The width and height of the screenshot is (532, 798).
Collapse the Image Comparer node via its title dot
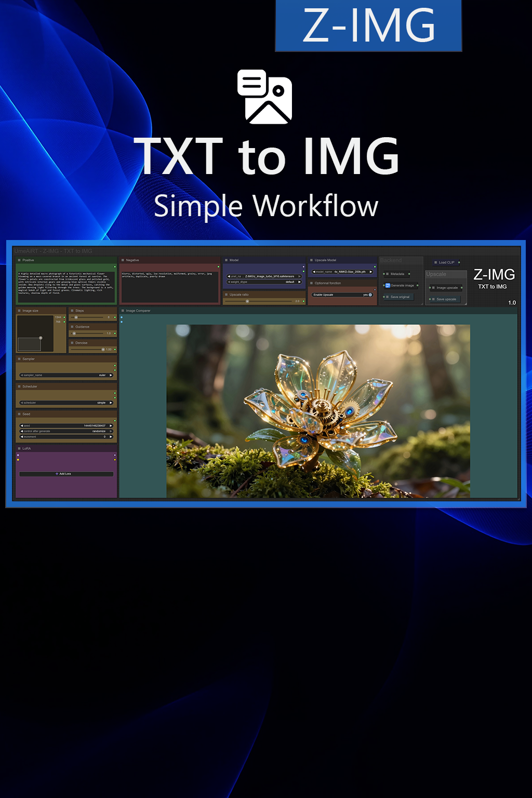click(123, 311)
